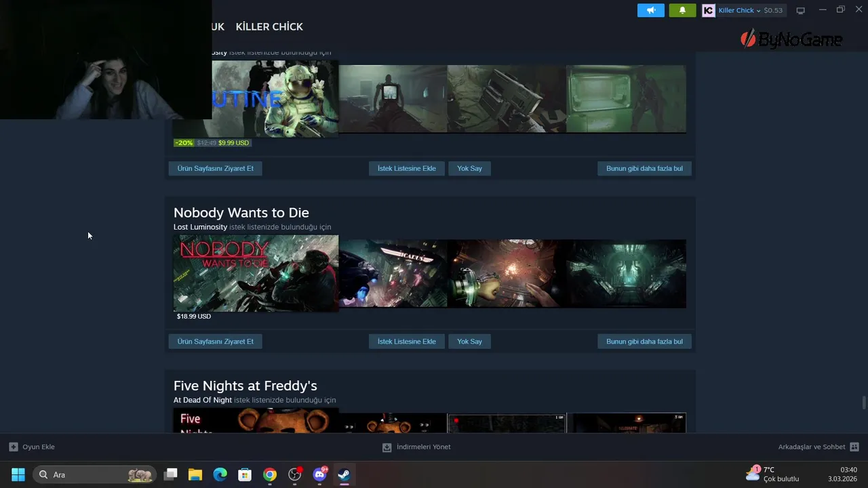Open the Lost Luminosity wishlist reference link
868x488 pixels.
200,227
